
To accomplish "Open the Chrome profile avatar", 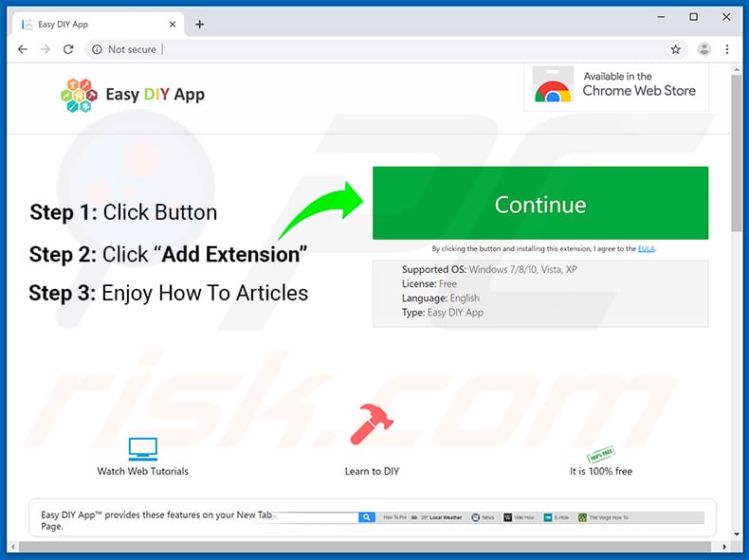I will coord(704,49).
